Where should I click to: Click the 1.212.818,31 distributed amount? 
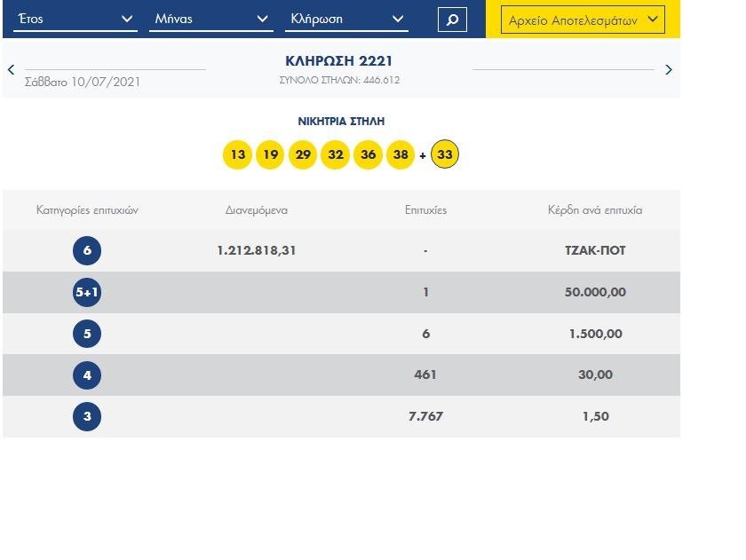pyautogui.click(x=257, y=251)
